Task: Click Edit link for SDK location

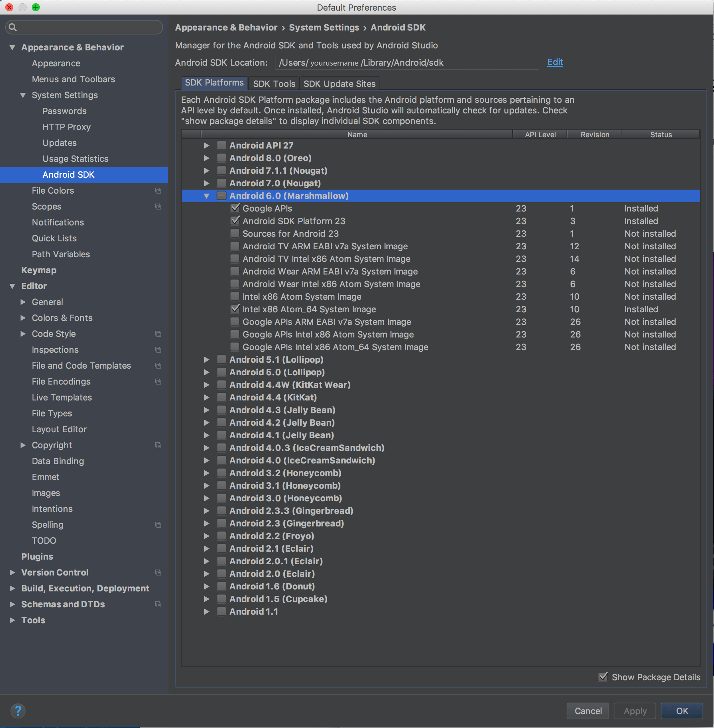Action: (x=555, y=62)
